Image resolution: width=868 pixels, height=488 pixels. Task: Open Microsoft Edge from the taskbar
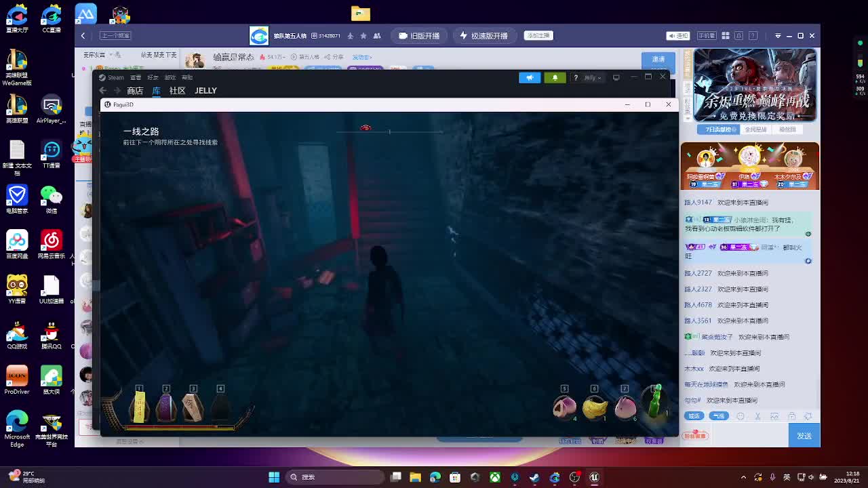coord(435,477)
